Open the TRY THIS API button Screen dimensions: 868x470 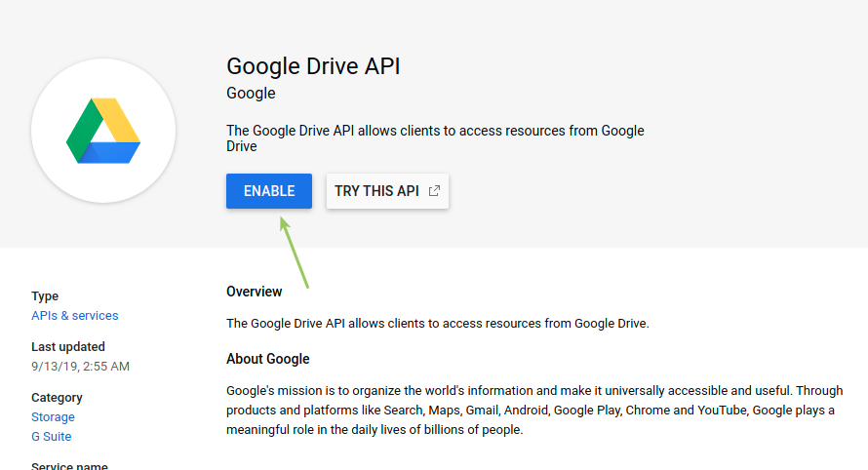(387, 191)
